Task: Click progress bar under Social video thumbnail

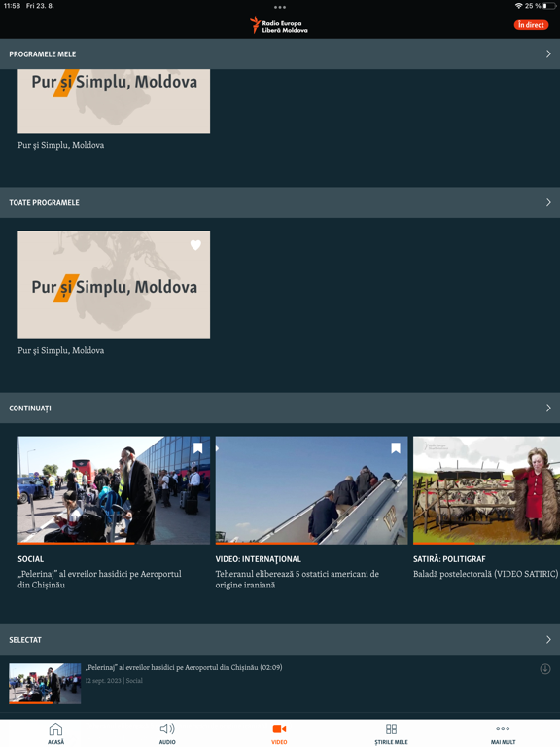Action: click(x=114, y=543)
